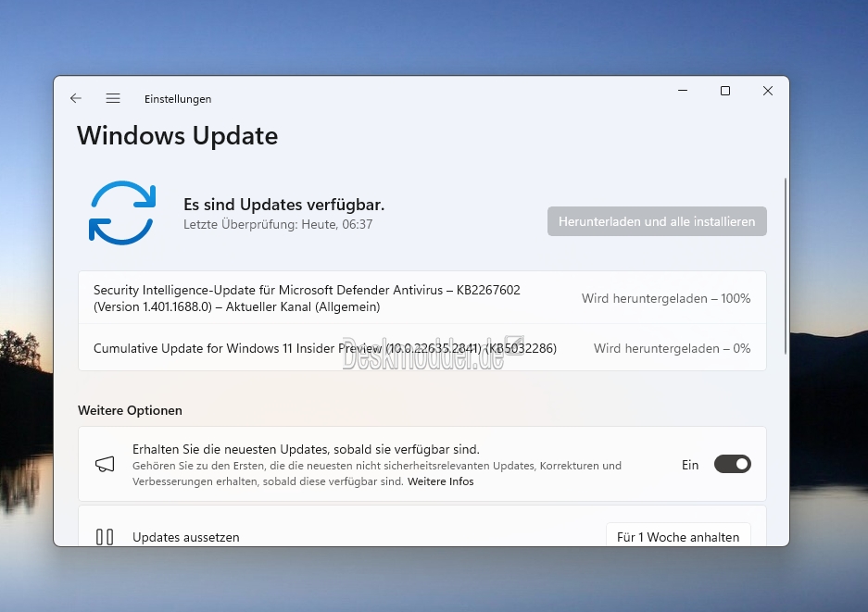This screenshot has height=612, width=868.
Task: Click the 'Wird heruntergeladen – 0%' status
Action: tap(672, 348)
